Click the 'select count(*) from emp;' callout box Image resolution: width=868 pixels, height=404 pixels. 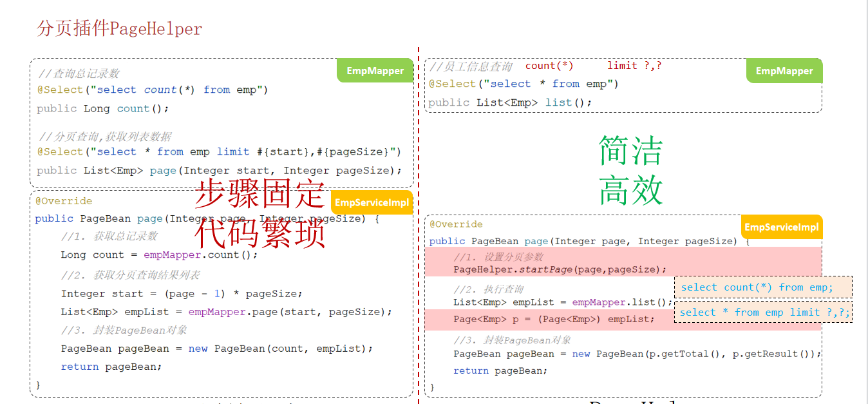pos(762,287)
